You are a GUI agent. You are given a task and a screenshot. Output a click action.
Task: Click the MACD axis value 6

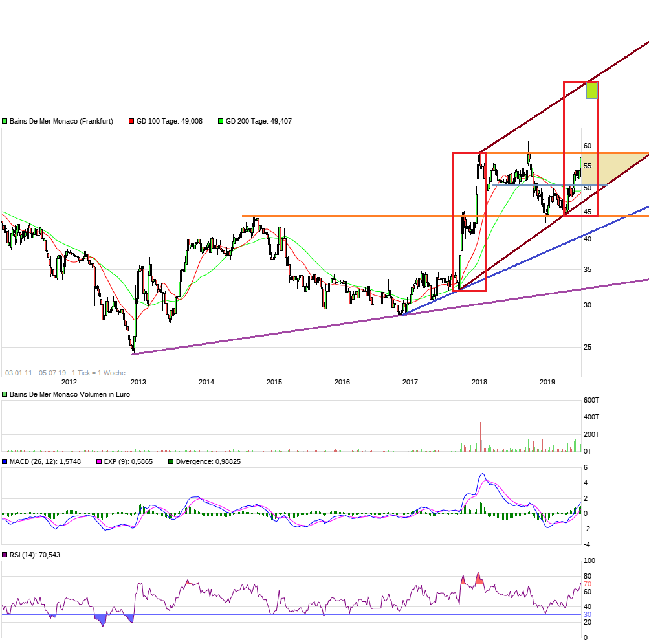[x=585, y=468]
